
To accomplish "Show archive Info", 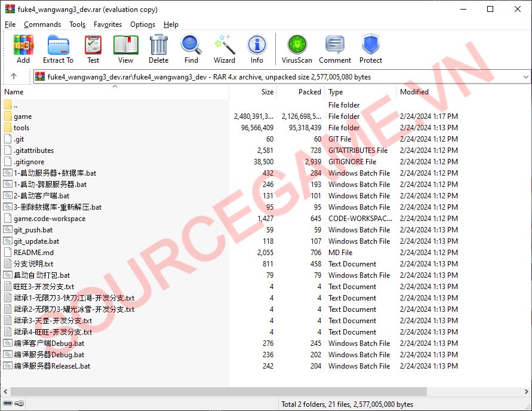I will click(x=257, y=48).
